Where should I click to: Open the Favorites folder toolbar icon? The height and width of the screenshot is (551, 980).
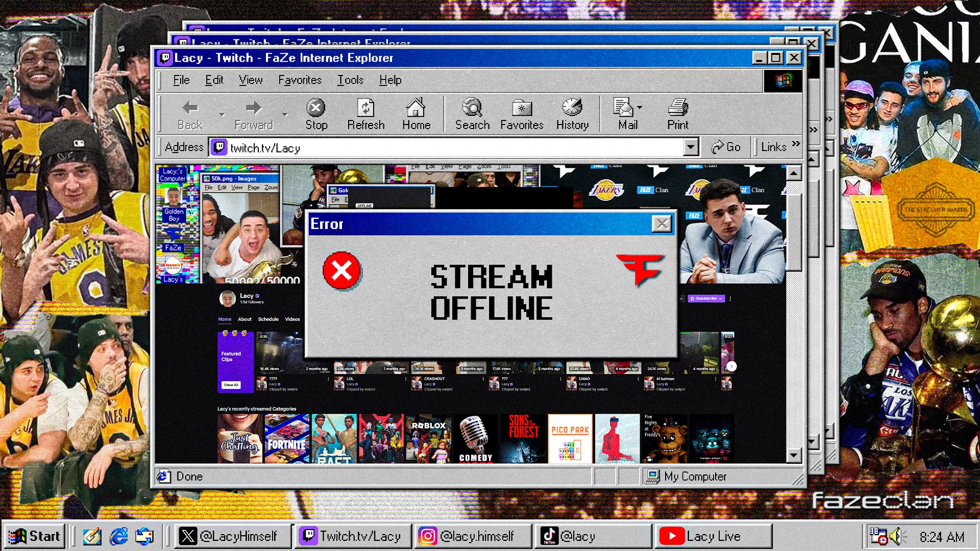point(522,108)
